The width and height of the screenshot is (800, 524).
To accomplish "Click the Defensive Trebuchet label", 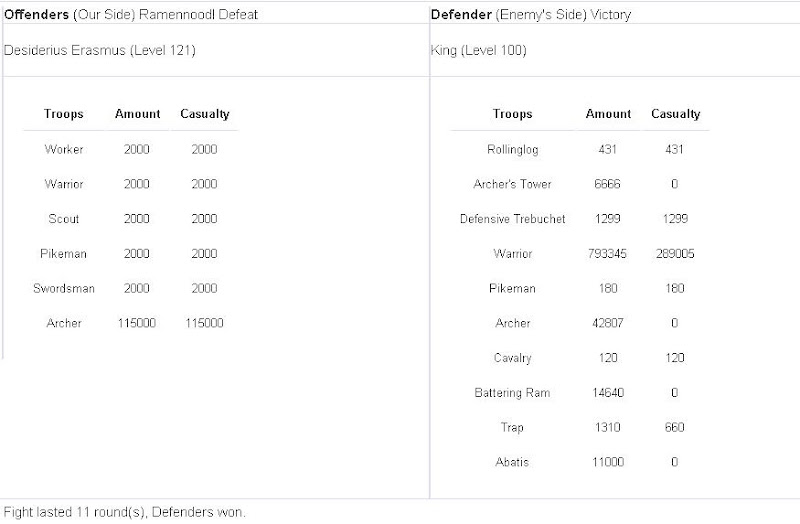I will coord(512,219).
